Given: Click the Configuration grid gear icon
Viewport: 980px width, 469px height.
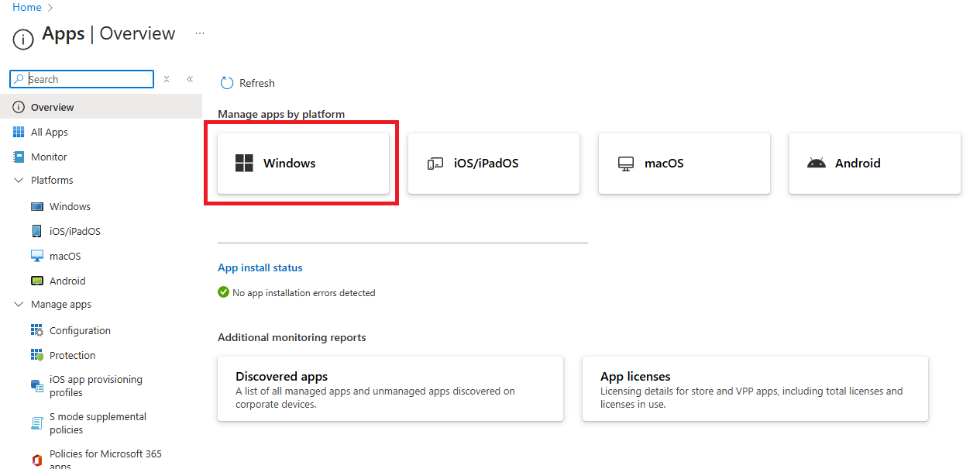Looking at the screenshot, I should click(37, 330).
